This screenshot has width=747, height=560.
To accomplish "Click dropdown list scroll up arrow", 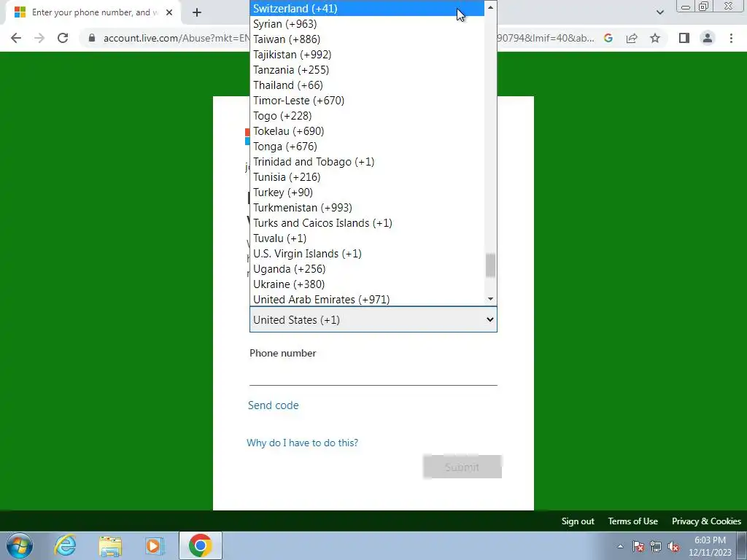I will 490,7.
